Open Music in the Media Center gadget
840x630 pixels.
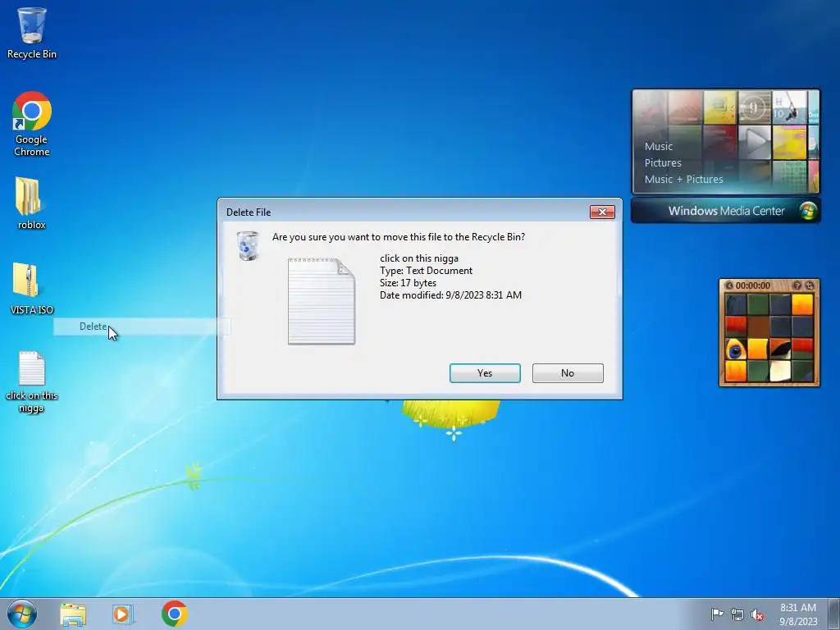pos(659,146)
